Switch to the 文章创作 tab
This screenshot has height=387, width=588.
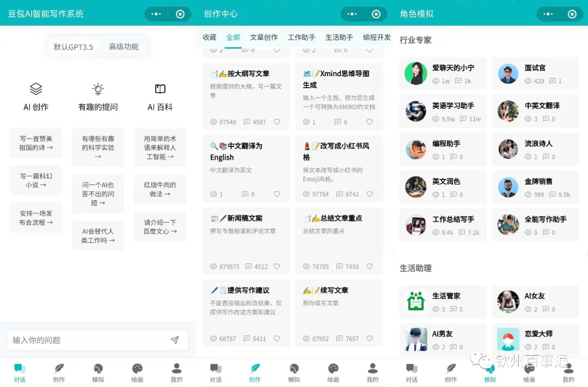tap(264, 38)
